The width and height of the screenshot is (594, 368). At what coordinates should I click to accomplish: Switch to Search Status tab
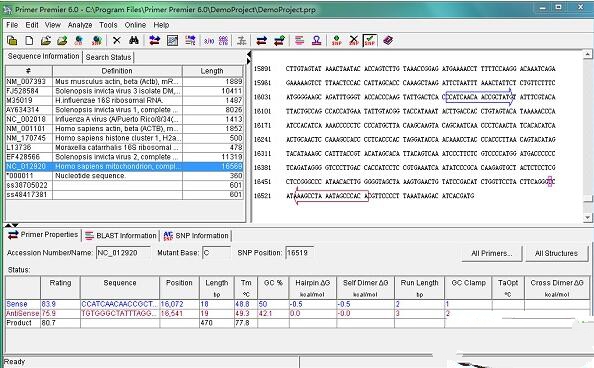pos(108,57)
